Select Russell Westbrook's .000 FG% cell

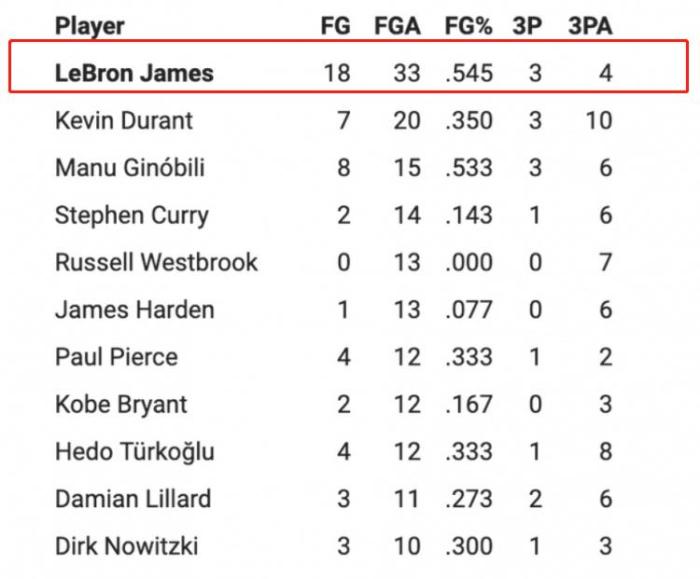(469, 262)
